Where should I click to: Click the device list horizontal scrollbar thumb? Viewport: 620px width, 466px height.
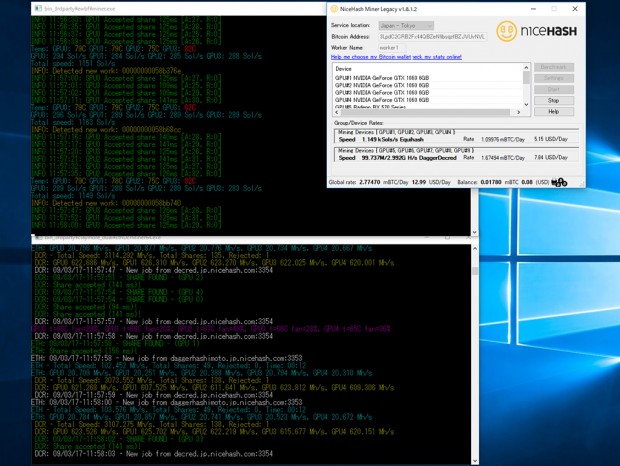425,112
